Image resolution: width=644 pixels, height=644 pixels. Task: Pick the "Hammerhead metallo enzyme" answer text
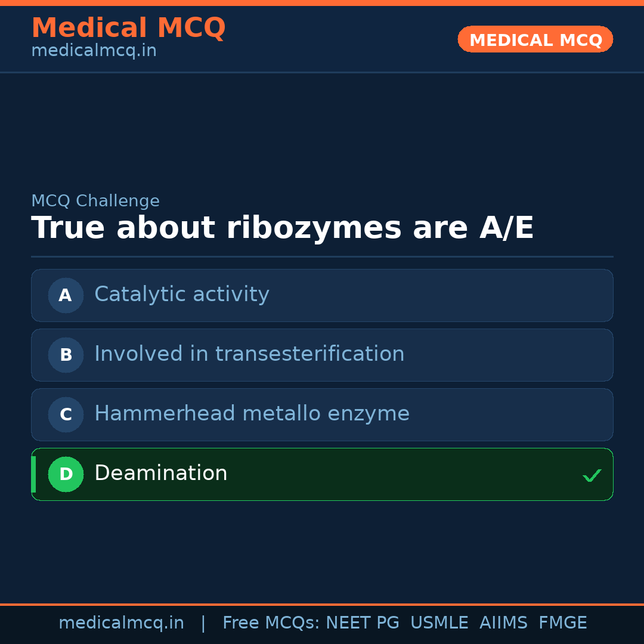(x=252, y=414)
